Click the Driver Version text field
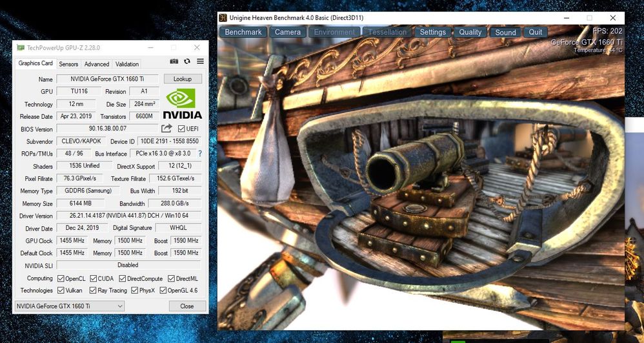Viewport: 644px width, 343px height. coord(128,216)
